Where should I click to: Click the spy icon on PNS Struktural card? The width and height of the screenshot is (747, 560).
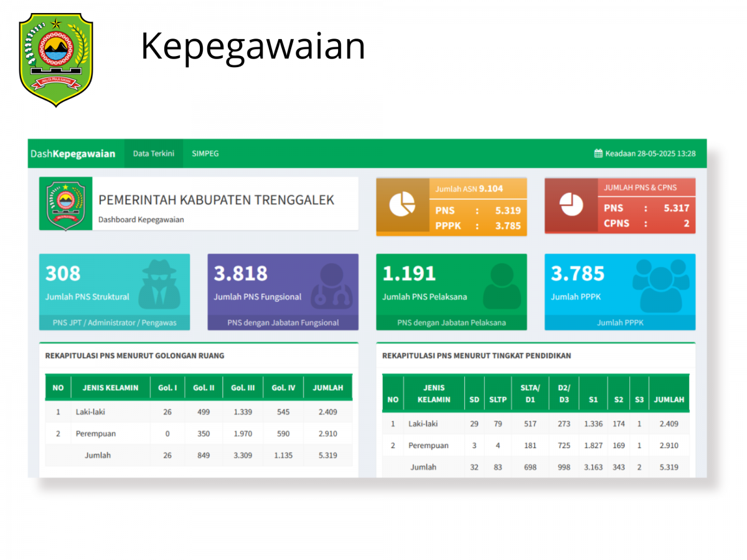pyautogui.click(x=161, y=285)
